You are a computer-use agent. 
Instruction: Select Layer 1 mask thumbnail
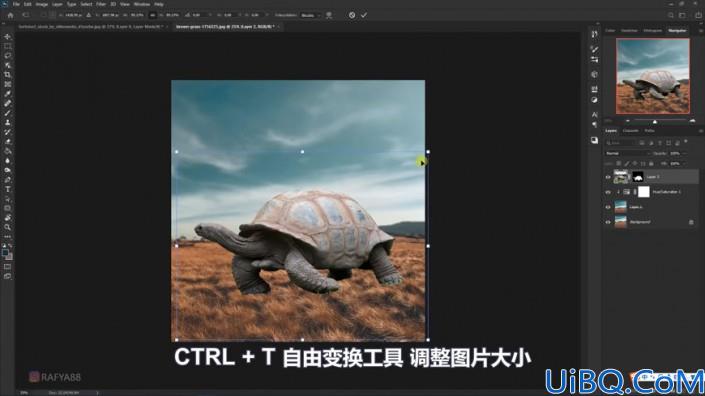(638, 177)
